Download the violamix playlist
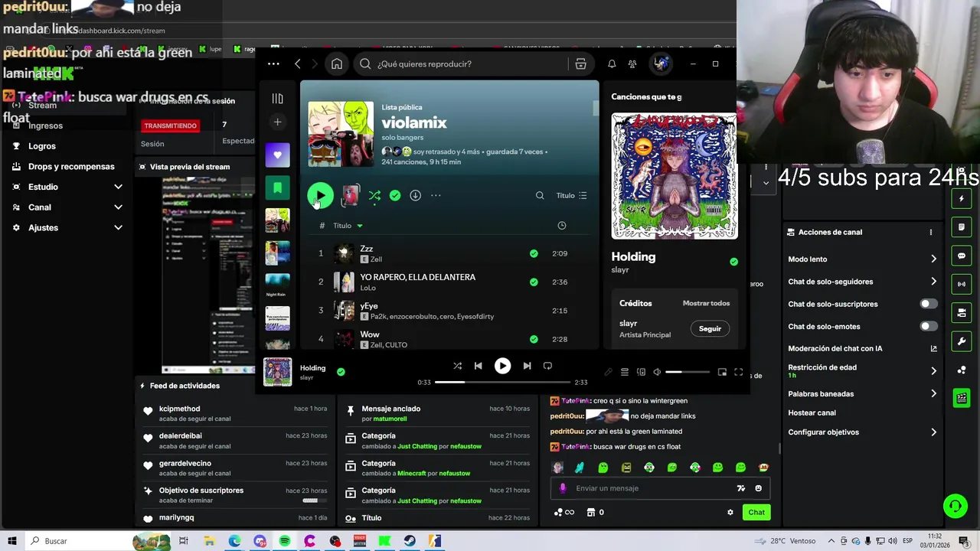Image resolution: width=980 pixels, height=551 pixels. (x=415, y=196)
